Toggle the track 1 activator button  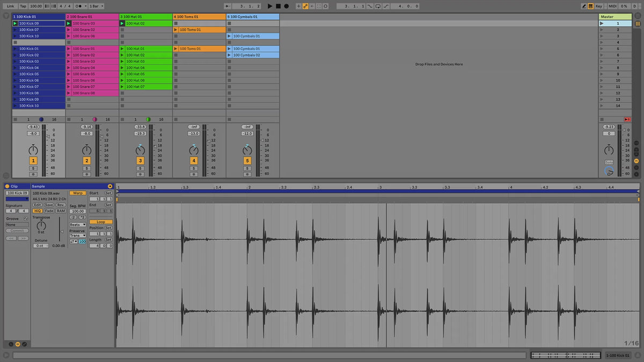pyautogui.click(x=33, y=161)
